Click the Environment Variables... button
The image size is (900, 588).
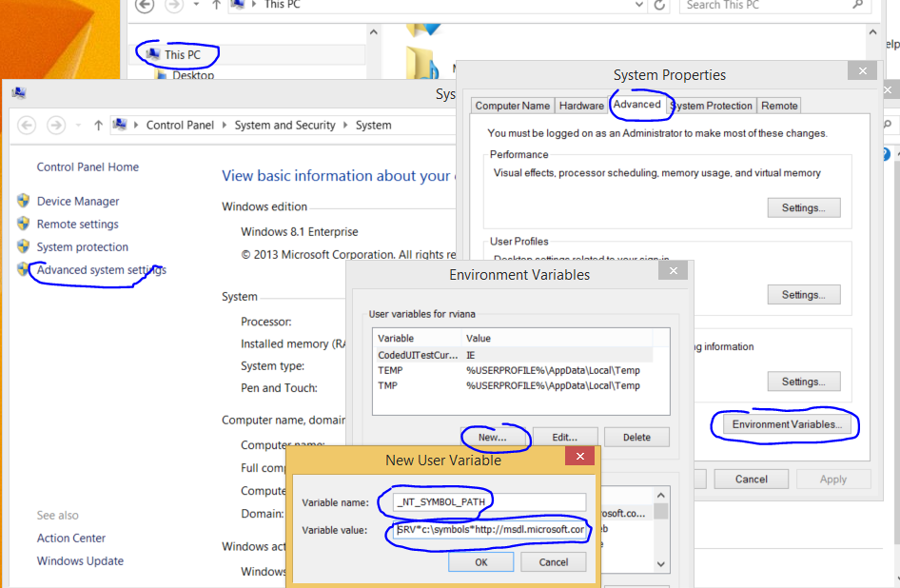pos(786,424)
